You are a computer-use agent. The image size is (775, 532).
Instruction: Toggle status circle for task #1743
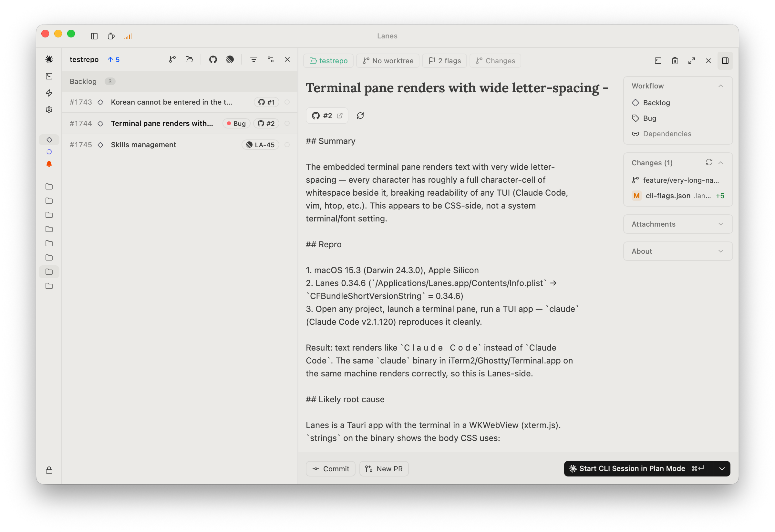tap(287, 102)
